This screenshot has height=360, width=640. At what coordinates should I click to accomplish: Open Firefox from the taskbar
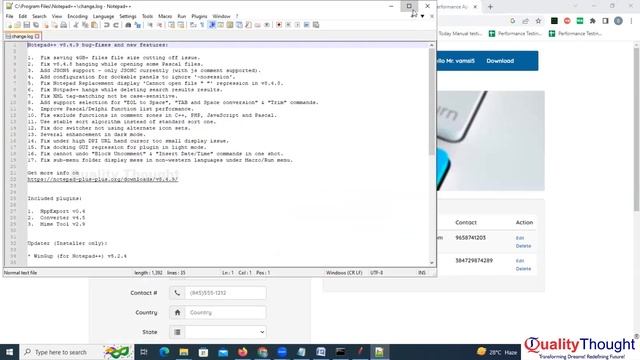coord(242,352)
